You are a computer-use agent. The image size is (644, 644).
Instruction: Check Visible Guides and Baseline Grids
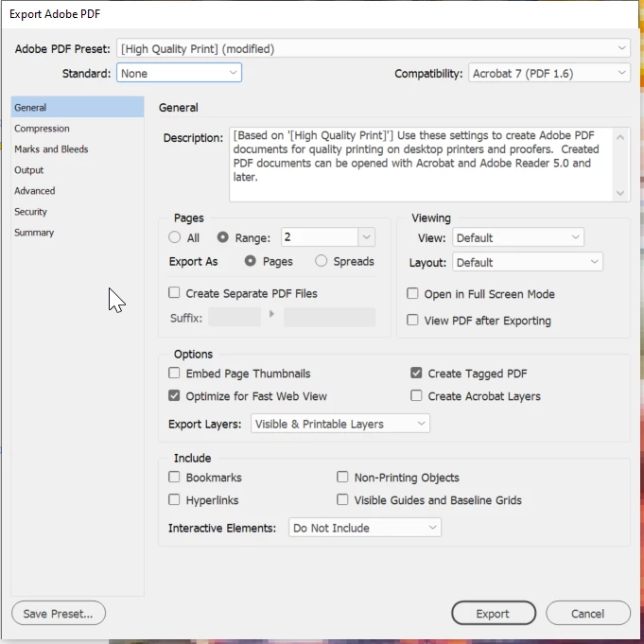[342, 499]
